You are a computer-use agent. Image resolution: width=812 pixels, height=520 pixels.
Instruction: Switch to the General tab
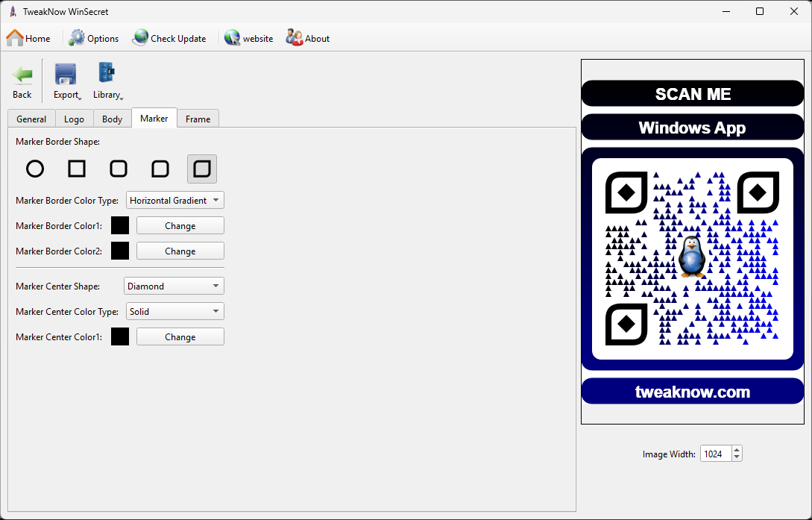(x=31, y=119)
